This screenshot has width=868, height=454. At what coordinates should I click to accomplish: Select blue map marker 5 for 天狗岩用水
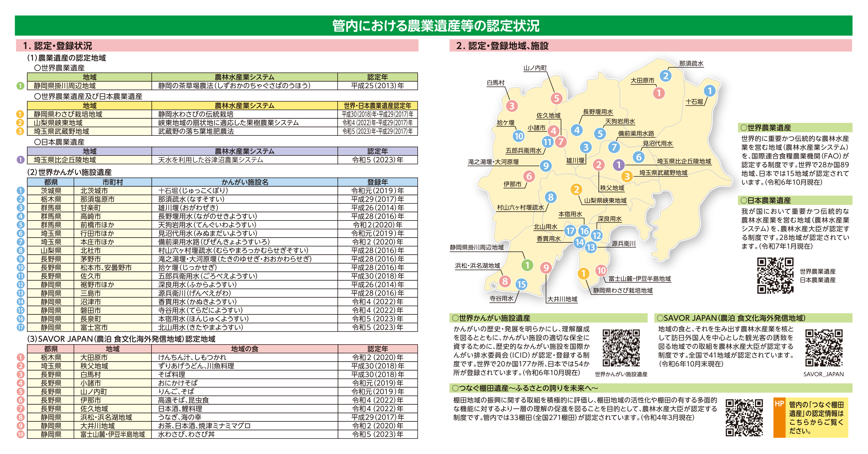(600, 134)
